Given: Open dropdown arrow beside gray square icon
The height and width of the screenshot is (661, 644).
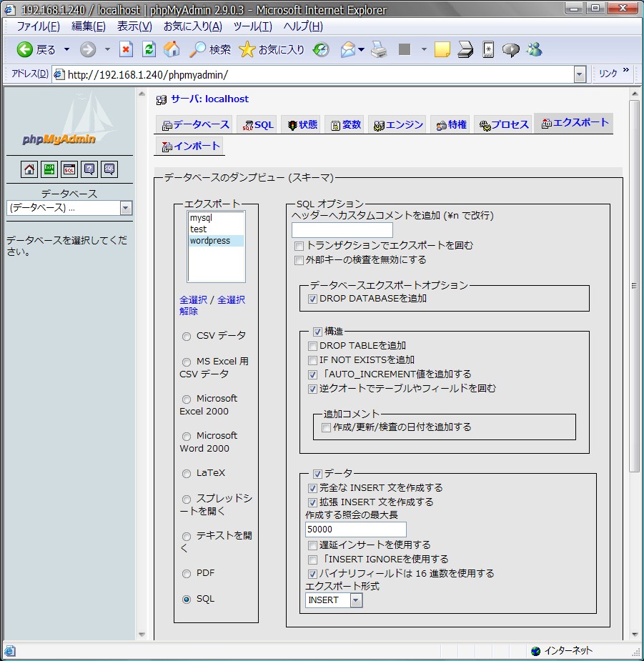Looking at the screenshot, I should pyautogui.click(x=424, y=50).
